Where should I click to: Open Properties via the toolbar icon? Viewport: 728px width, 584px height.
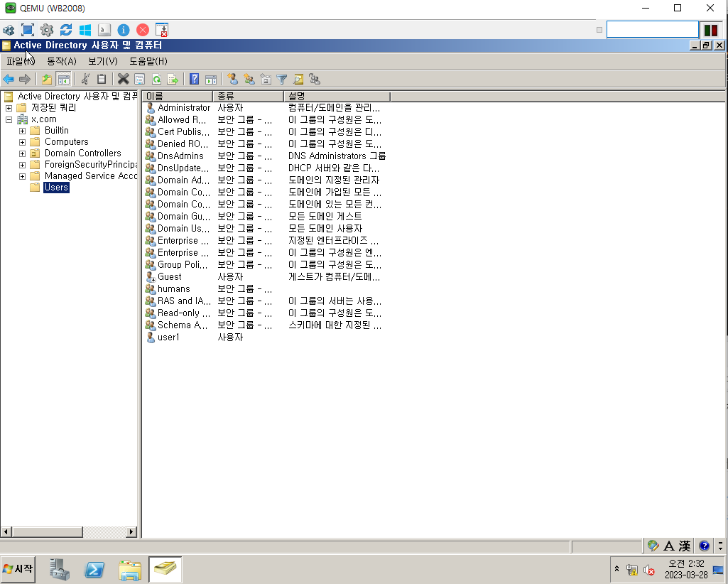point(140,80)
